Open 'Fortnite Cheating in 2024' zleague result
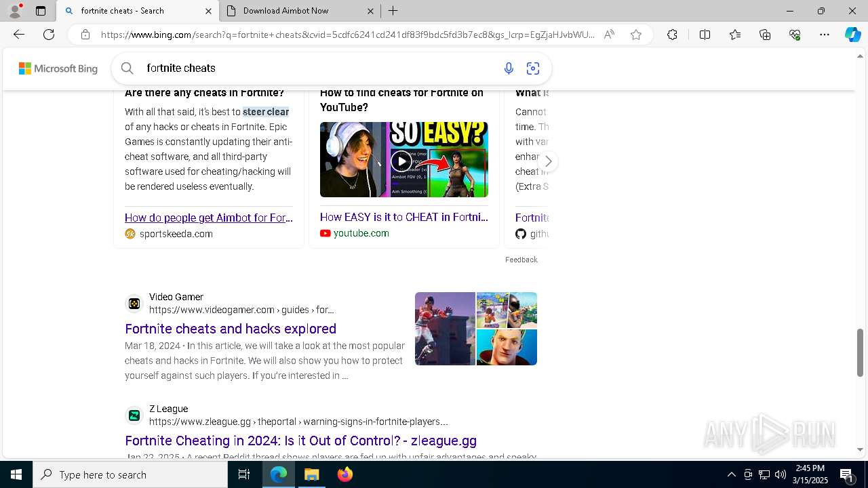868x488 pixels. [x=300, y=441]
